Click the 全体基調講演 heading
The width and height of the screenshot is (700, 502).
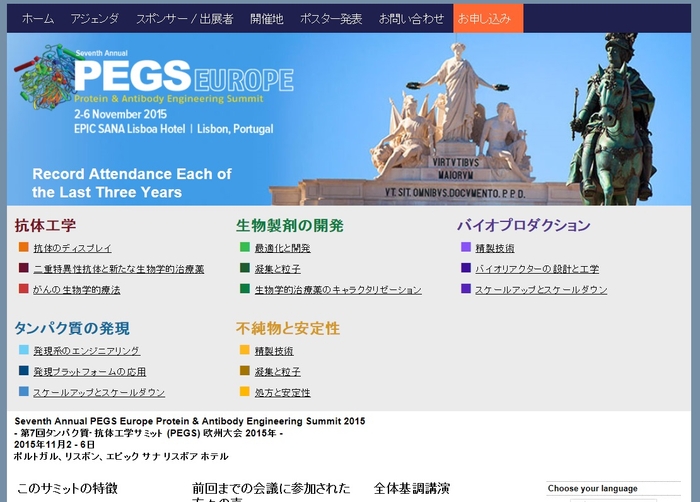click(412, 489)
